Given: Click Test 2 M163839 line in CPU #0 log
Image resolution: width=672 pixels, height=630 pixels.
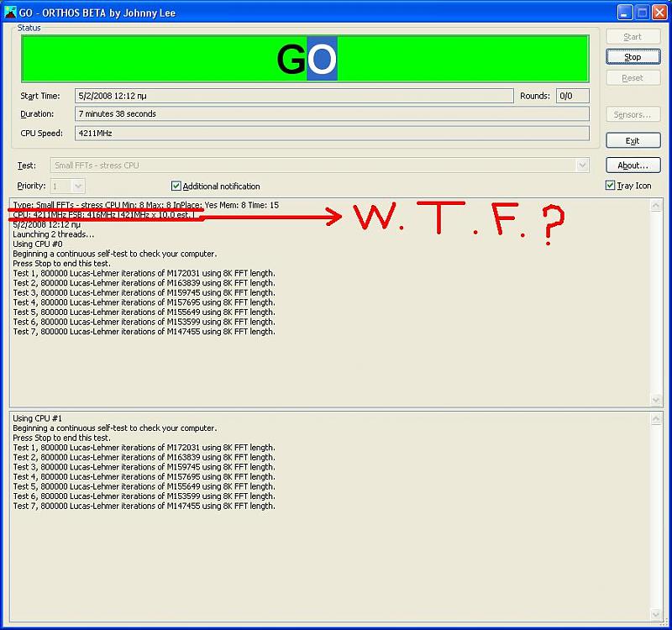Looking at the screenshot, I should [144, 283].
